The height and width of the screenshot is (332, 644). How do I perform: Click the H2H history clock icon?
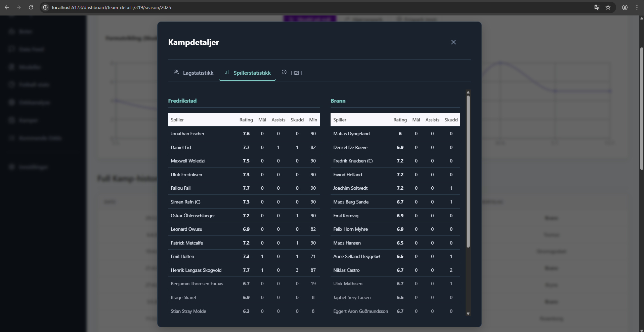(x=284, y=72)
